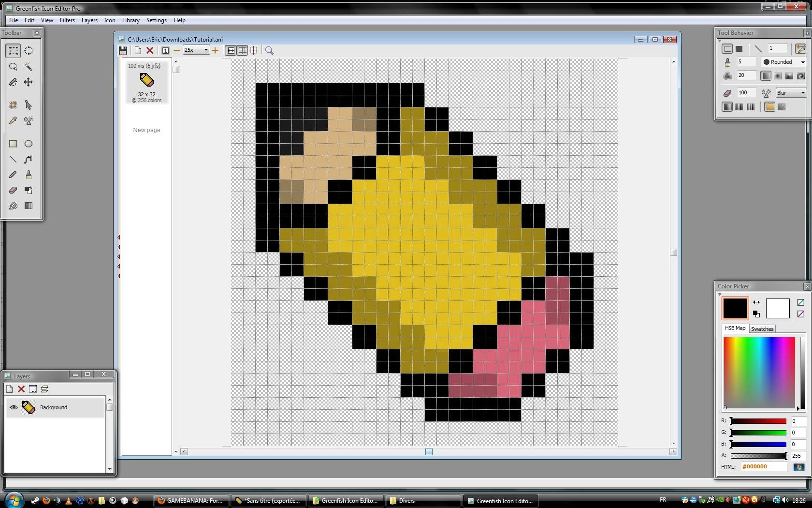The width and height of the screenshot is (812, 508).
Task: Reset colors to default black and white
Action: (756, 314)
